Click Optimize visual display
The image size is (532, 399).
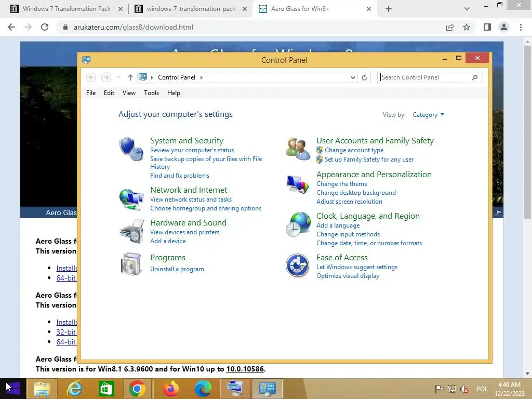pos(348,276)
